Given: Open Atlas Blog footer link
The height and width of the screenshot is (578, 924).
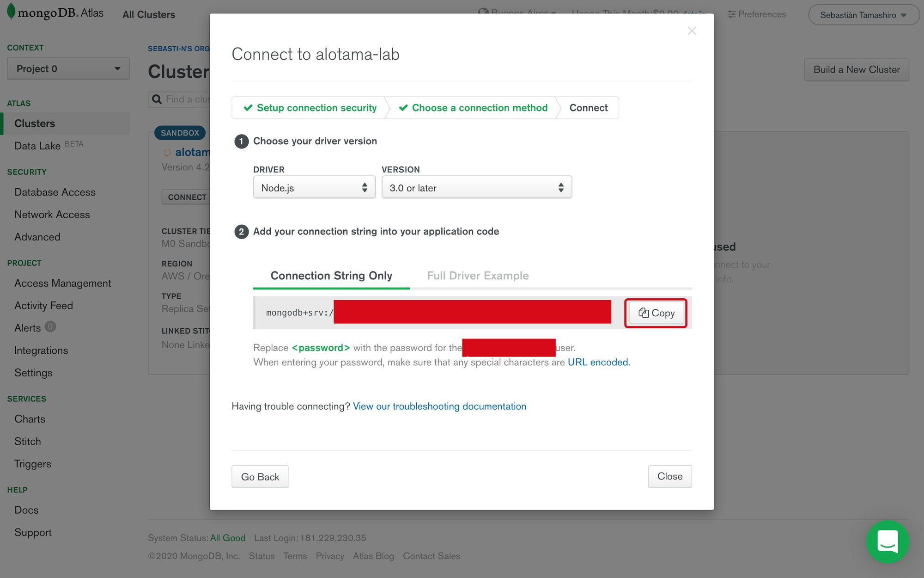Looking at the screenshot, I should tap(373, 556).
